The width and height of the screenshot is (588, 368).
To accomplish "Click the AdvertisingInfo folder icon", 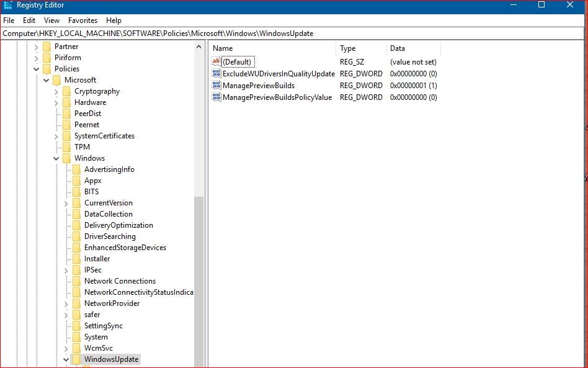I will point(76,169).
